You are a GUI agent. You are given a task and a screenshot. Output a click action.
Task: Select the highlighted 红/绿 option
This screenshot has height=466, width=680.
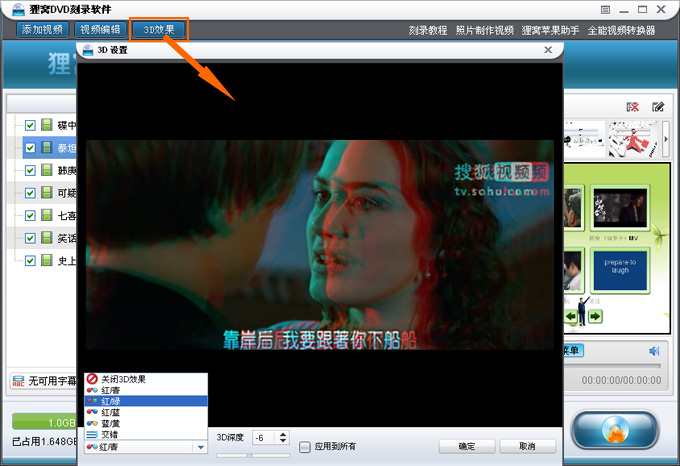[x=146, y=401]
